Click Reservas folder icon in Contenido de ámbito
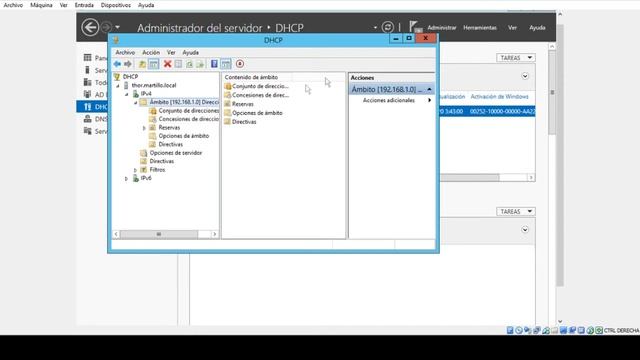The height and width of the screenshot is (360, 640). pyautogui.click(x=228, y=104)
